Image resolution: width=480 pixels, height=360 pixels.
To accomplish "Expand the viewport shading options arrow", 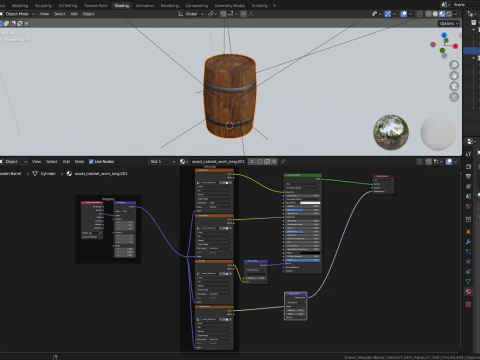I will pos(456,14).
